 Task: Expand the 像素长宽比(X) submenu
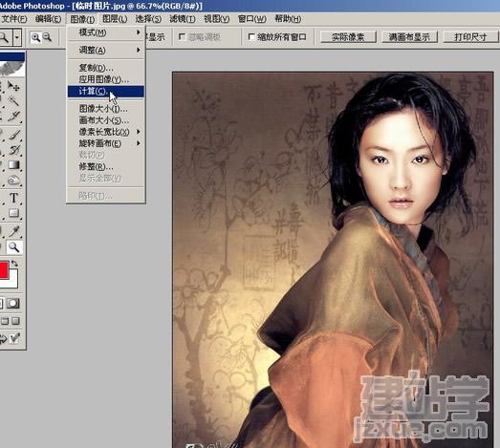(106, 132)
